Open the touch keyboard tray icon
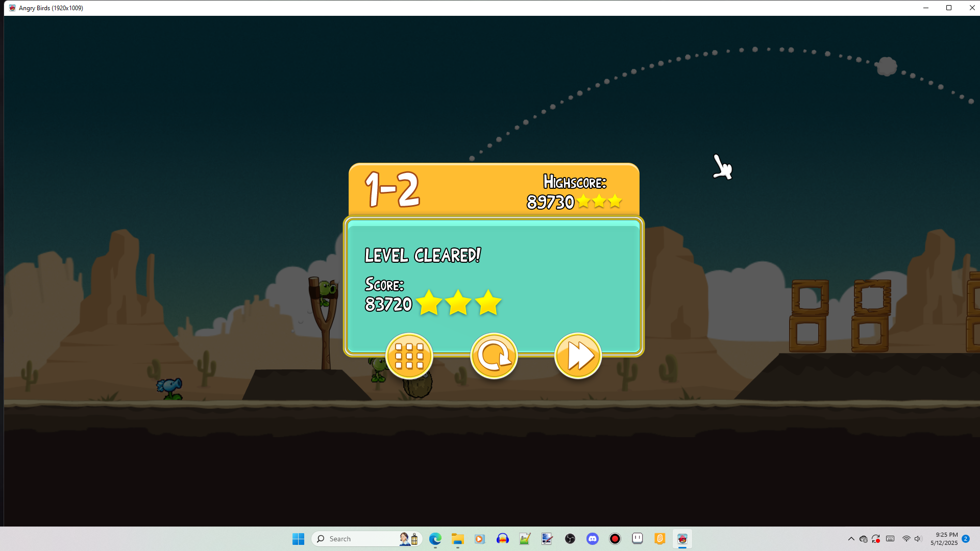The height and width of the screenshot is (551, 980). [x=890, y=539]
